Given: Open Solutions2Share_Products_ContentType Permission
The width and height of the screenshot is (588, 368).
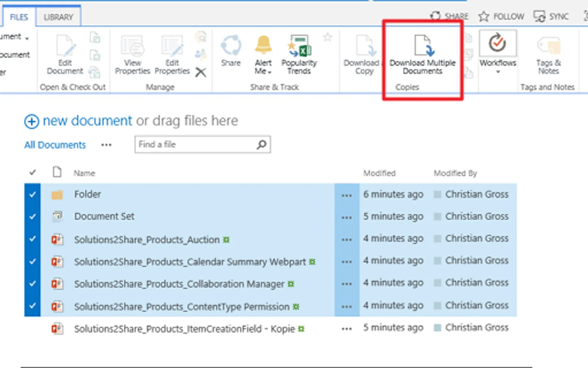Looking at the screenshot, I should [x=182, y=307].
